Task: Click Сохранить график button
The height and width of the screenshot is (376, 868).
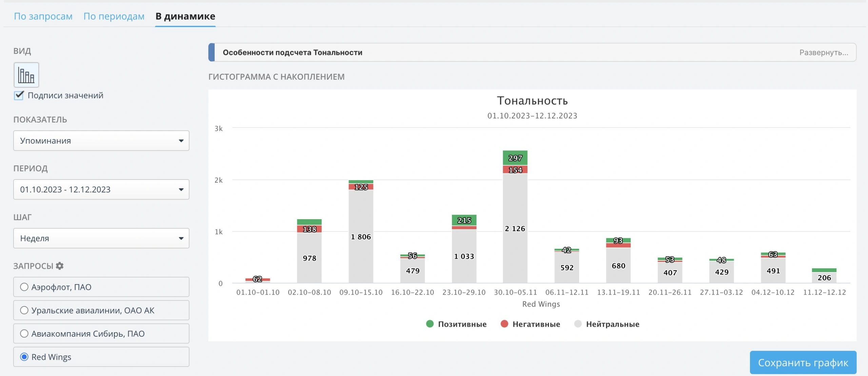Action: [x=803, y=362]
